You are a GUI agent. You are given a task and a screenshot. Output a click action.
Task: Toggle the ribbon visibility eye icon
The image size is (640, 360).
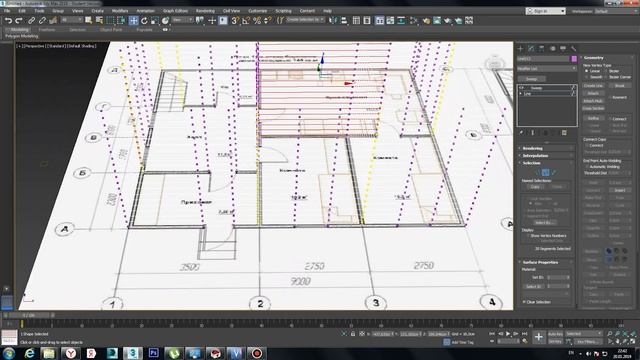165,29
